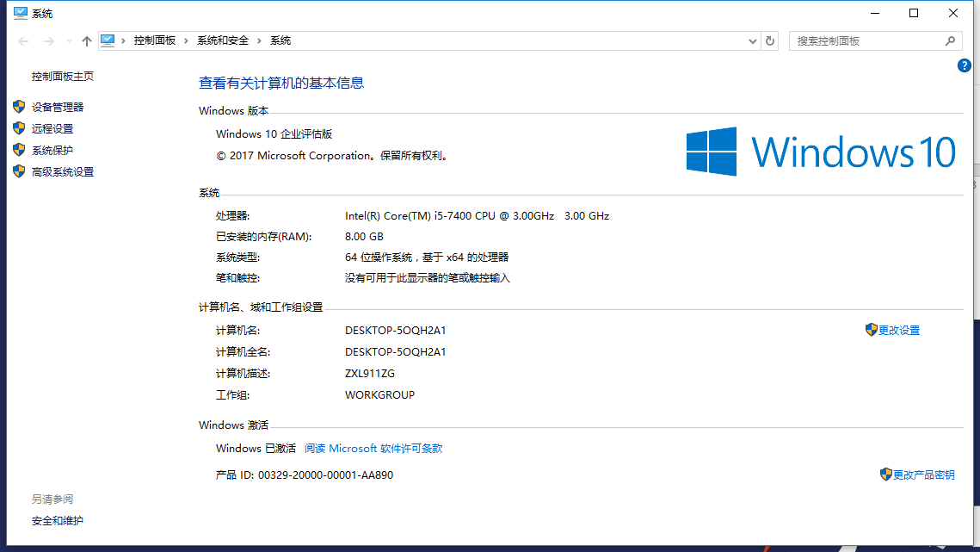Click the 8.00 GB RAM value
Screen dimensions: 980x552
click(364, 237)
